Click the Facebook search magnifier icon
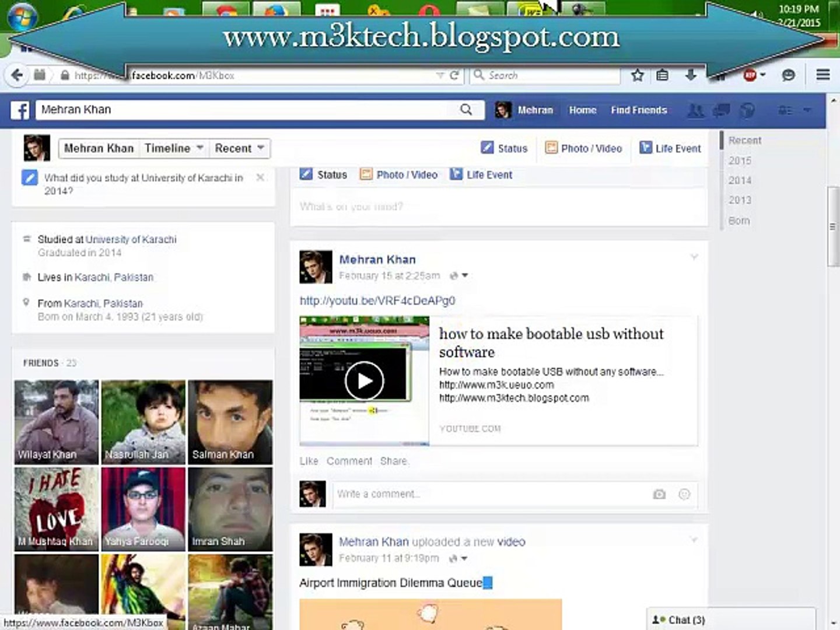 [466, 110]
